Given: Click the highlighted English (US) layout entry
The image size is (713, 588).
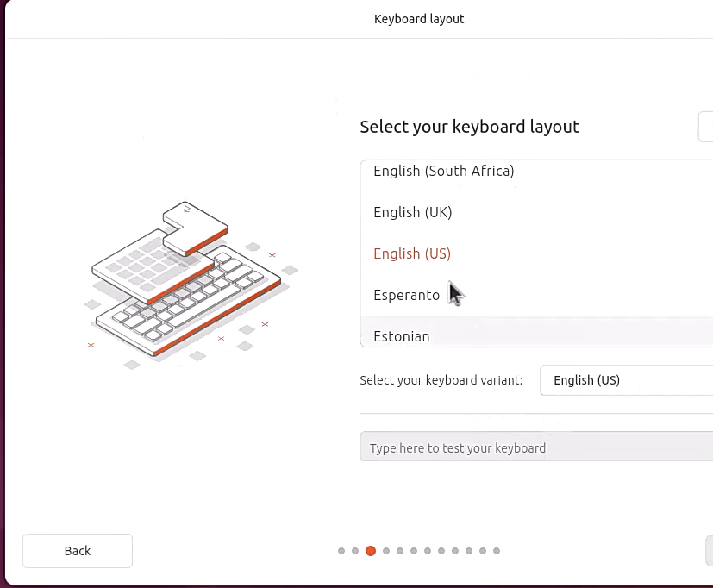Looking at the screenshot, I should coord(411,253).
